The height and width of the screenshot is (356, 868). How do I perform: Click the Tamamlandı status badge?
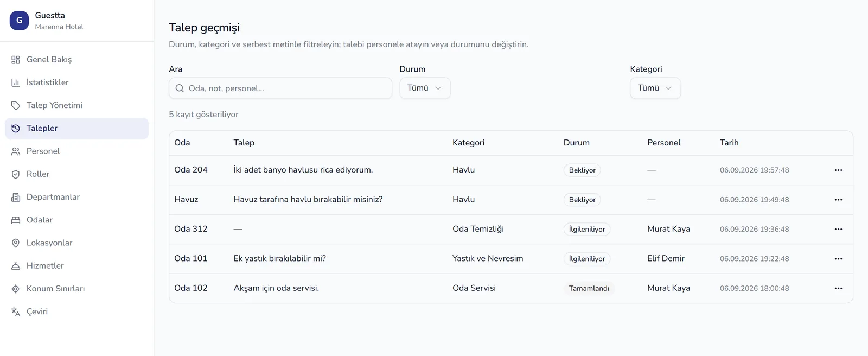(x=589, y=288)
